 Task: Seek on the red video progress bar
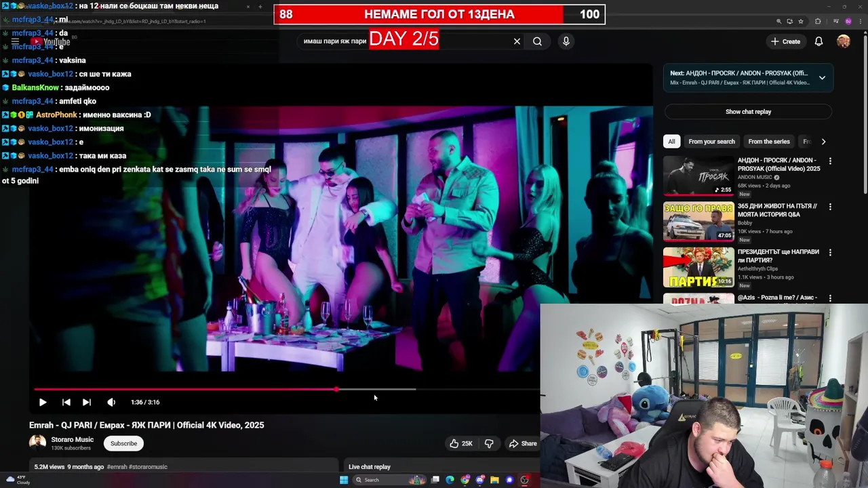[186, 389]
